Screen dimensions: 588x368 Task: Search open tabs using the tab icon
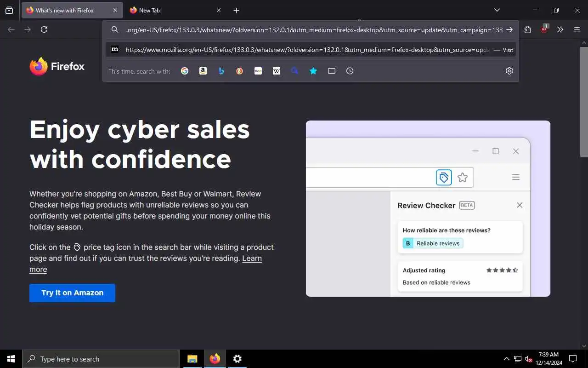click(332, 71)
